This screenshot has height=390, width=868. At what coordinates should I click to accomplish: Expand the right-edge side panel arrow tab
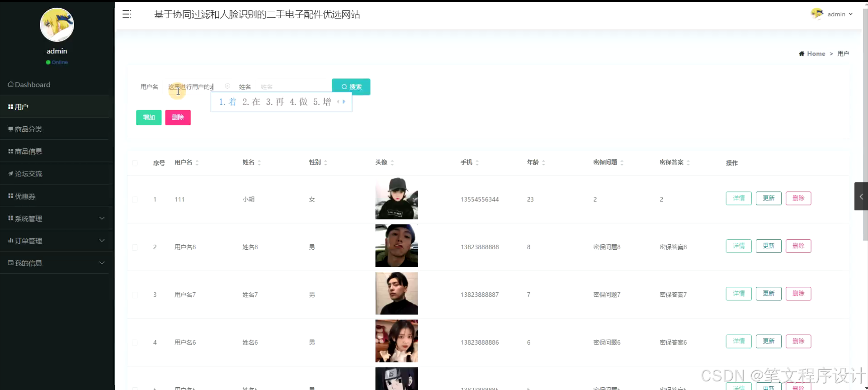tap(861, 196)
